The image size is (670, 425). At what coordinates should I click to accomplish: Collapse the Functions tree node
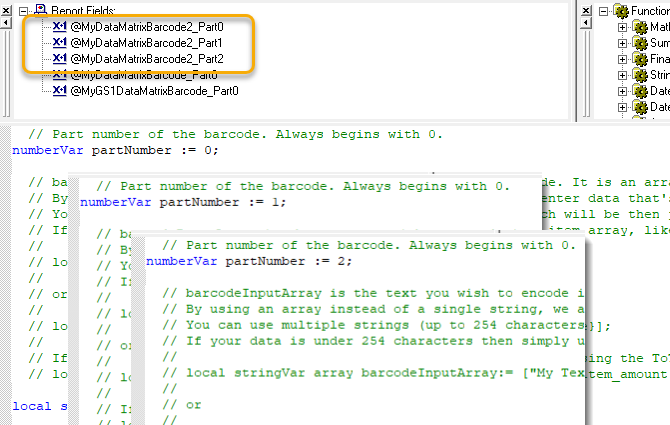pyautogui.click(x=603, y=11)
